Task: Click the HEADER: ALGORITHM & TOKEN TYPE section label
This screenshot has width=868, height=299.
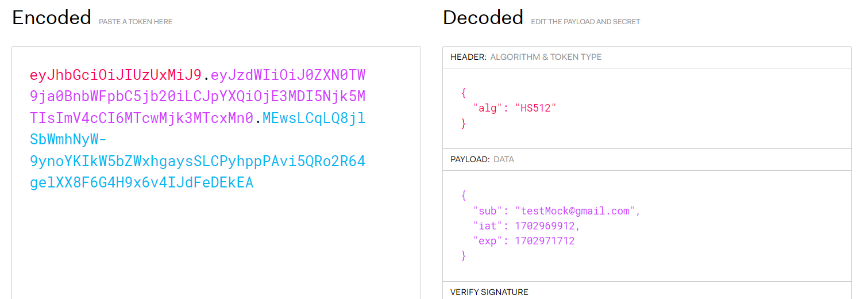Action: click(x=526, y=57)
